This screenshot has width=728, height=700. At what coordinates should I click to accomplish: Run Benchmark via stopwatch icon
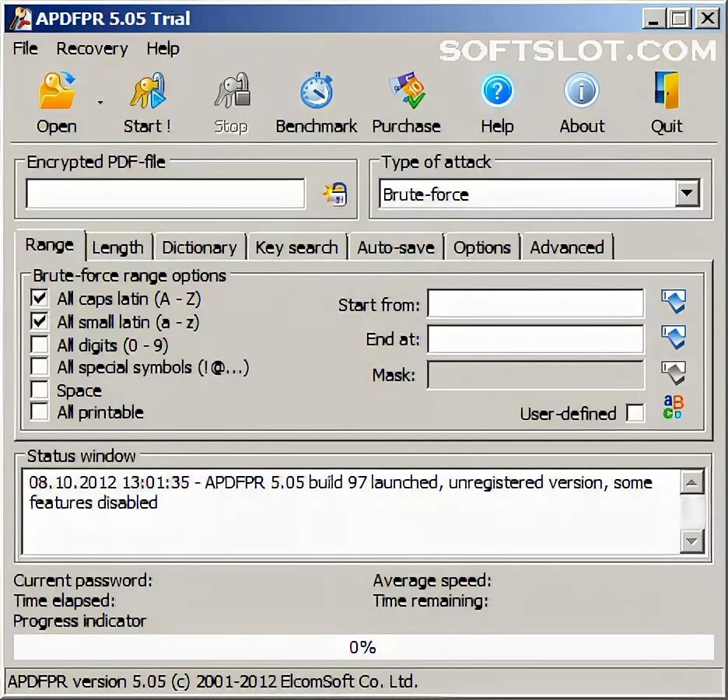click(317, 90)
